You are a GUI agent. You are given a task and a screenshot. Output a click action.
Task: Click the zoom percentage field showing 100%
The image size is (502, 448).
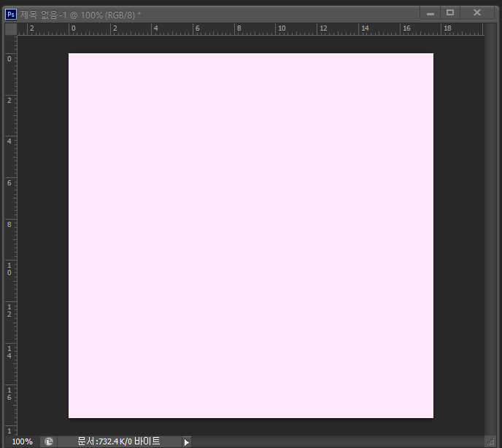[22, 441]
